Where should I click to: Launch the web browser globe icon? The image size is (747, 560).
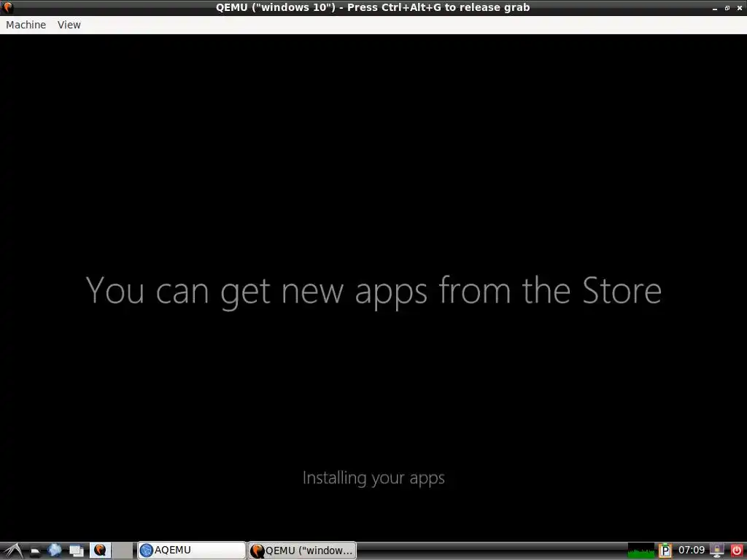tap(55, 551)
